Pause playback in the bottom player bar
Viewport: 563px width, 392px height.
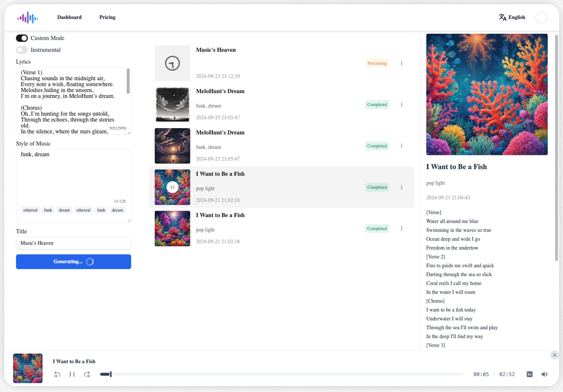[x=72, y=374]
